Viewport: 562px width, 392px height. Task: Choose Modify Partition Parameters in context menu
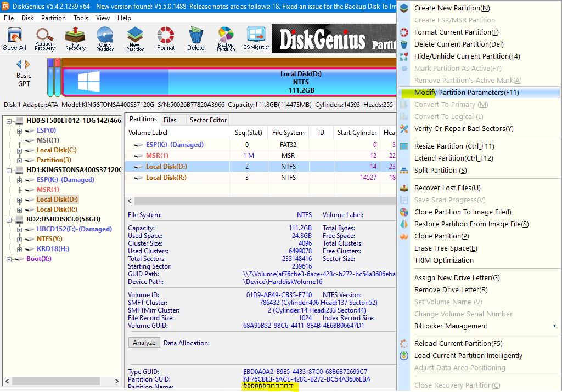coord(467,93)
